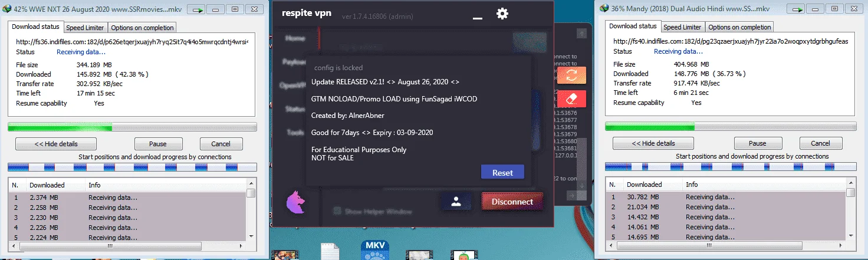868x260 pixels.
Task: Pause the Mandy download
Action: tap(757, 143)
